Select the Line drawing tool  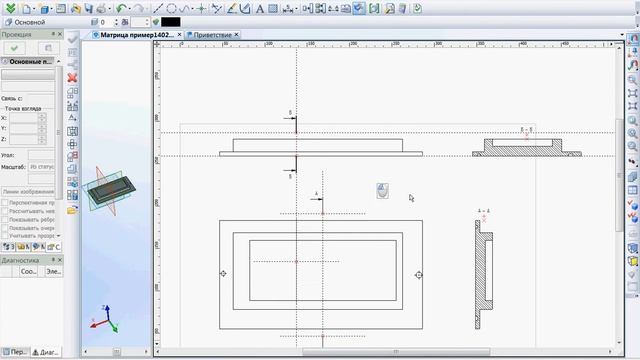[158, 8]
